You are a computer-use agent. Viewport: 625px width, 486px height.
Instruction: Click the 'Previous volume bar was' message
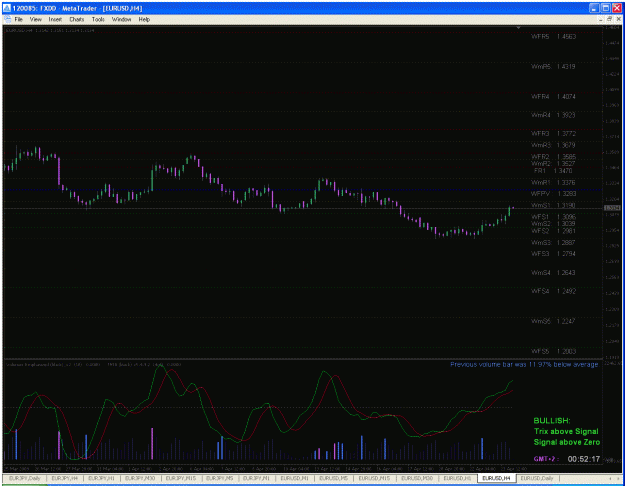click(524, 364)
